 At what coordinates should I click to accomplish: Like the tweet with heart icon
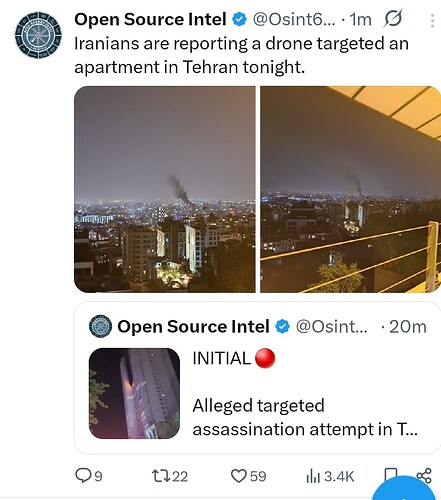[x=239, y=476]
